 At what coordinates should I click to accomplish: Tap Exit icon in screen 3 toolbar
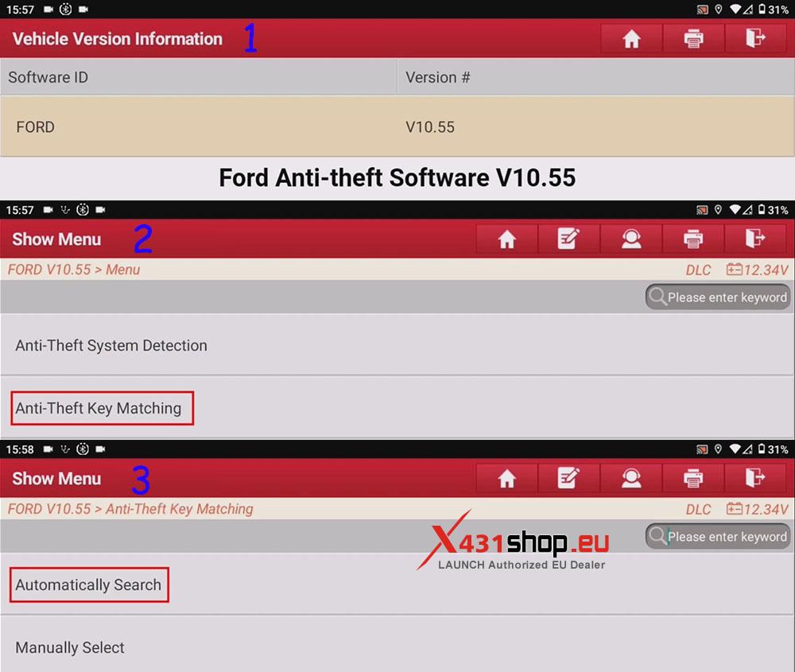[x=755, y=478]
